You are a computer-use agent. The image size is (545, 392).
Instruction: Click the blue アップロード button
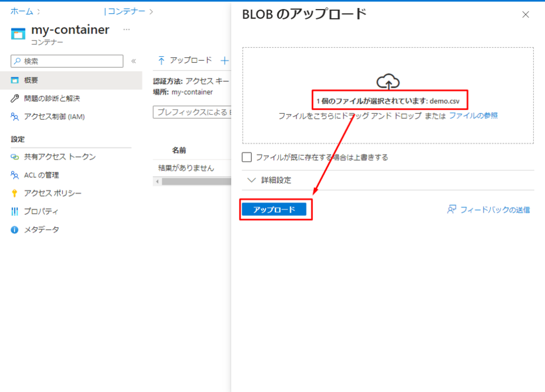click(x=274, y=210)
